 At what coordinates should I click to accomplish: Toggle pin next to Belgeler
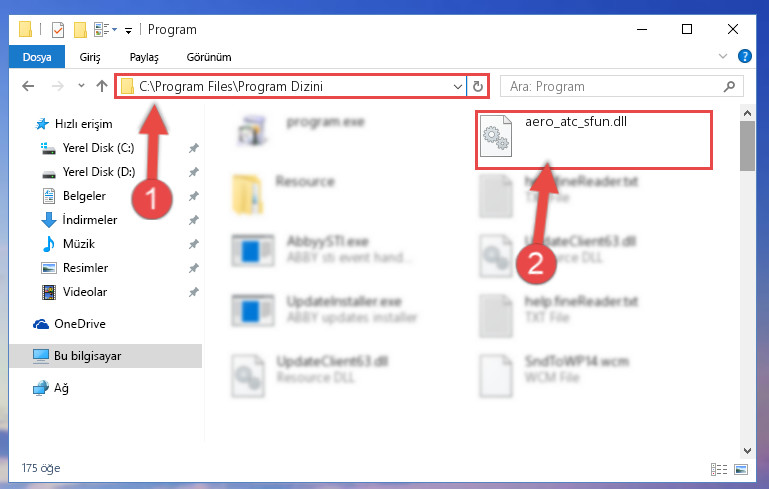194,196
